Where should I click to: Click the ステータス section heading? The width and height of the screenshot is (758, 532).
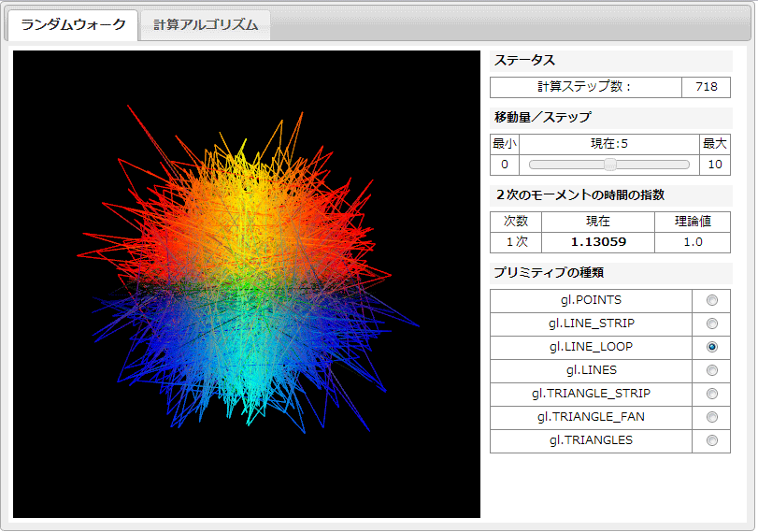tap(524, 61)
